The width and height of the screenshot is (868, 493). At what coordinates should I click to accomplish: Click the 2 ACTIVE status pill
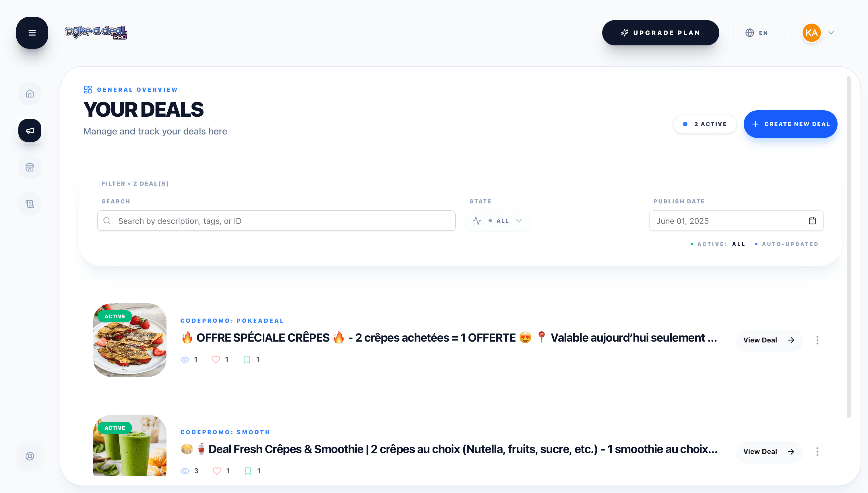(x=705, y=124)
